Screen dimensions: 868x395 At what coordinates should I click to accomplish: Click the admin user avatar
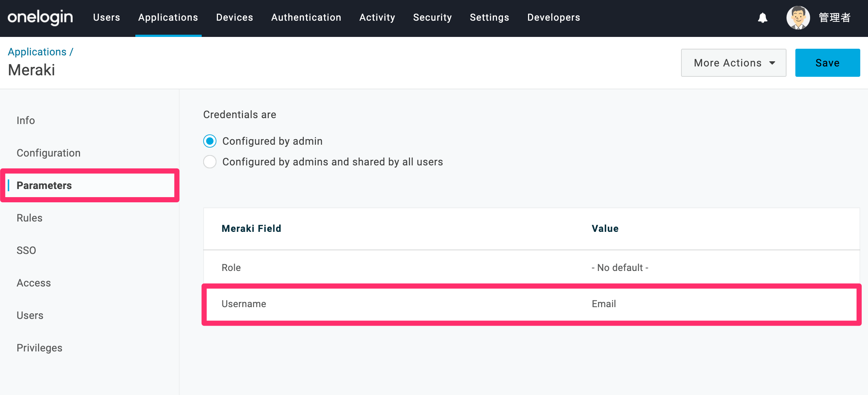click(798, 18)
